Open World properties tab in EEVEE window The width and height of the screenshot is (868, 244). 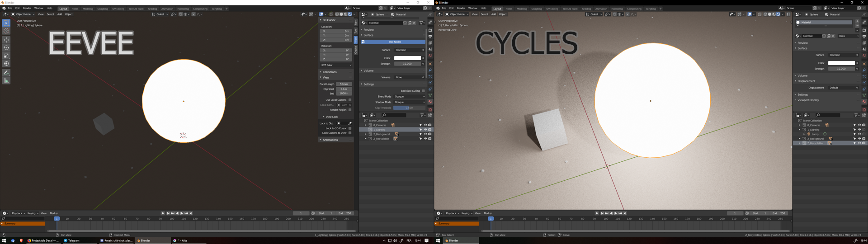(430, 56)
